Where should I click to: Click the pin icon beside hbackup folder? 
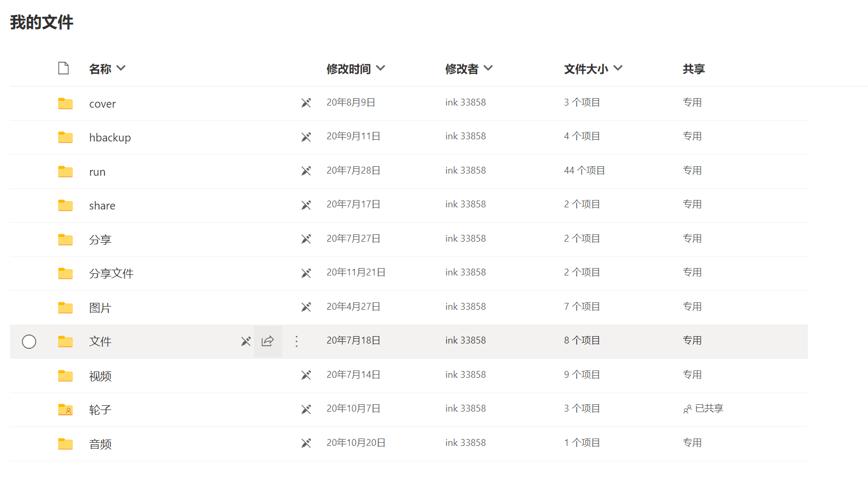click(306, 137)
